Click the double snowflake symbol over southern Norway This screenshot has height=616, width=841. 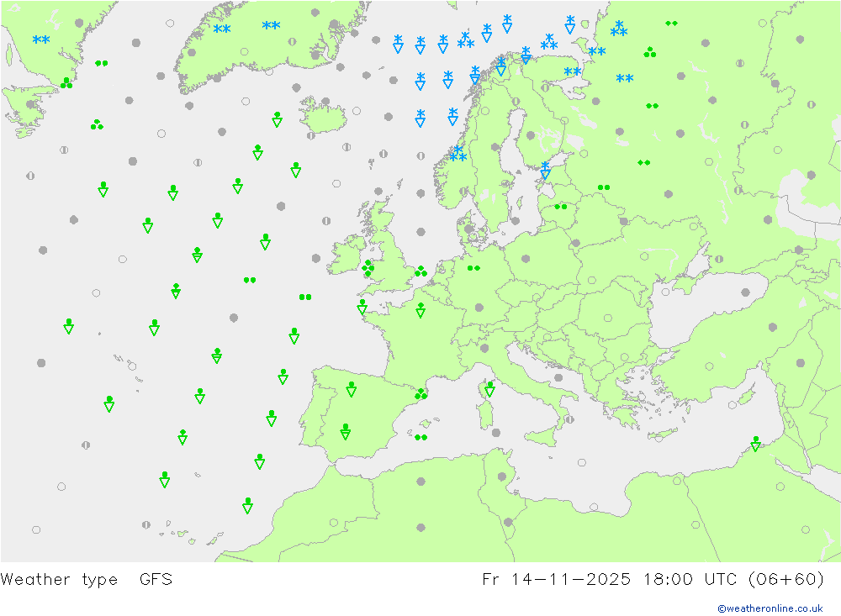pos(458,154)
